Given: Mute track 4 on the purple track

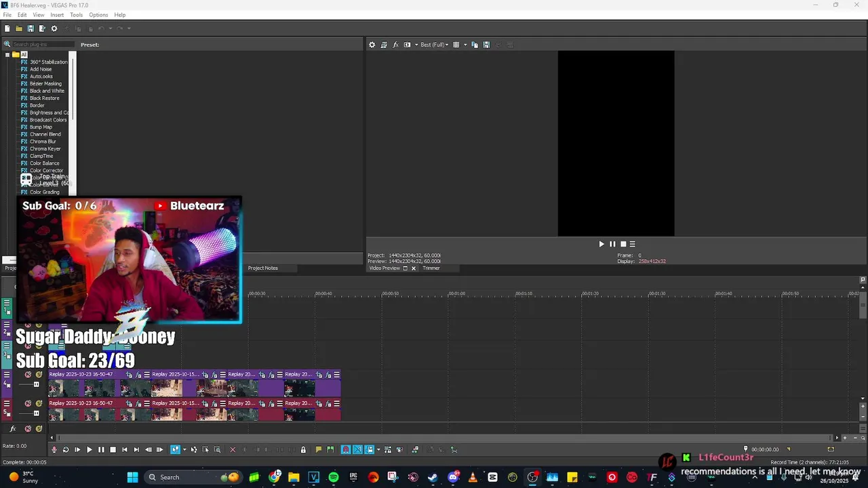Looking at the screenshot, I should tap(28, 374).
